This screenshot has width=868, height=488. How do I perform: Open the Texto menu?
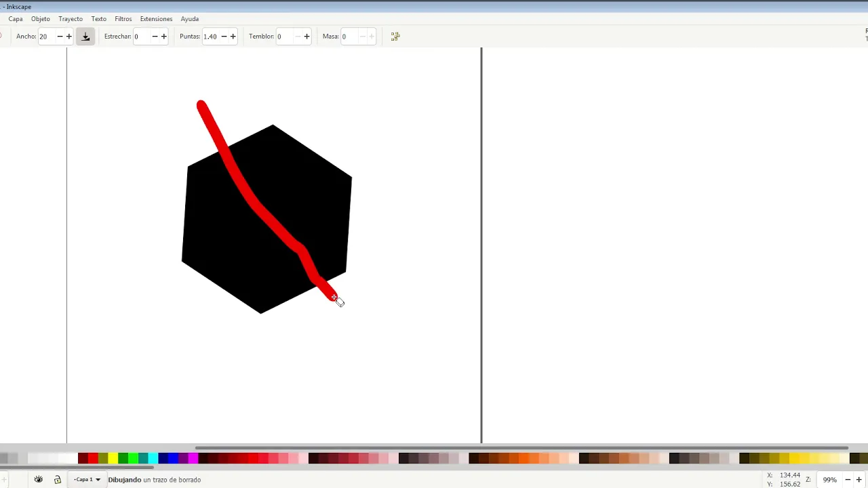(x=99, y=19)
